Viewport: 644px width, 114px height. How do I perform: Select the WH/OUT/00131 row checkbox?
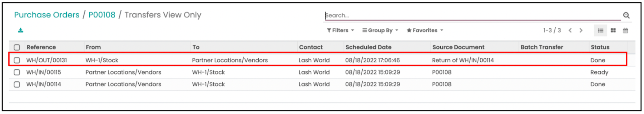[17, 60]
